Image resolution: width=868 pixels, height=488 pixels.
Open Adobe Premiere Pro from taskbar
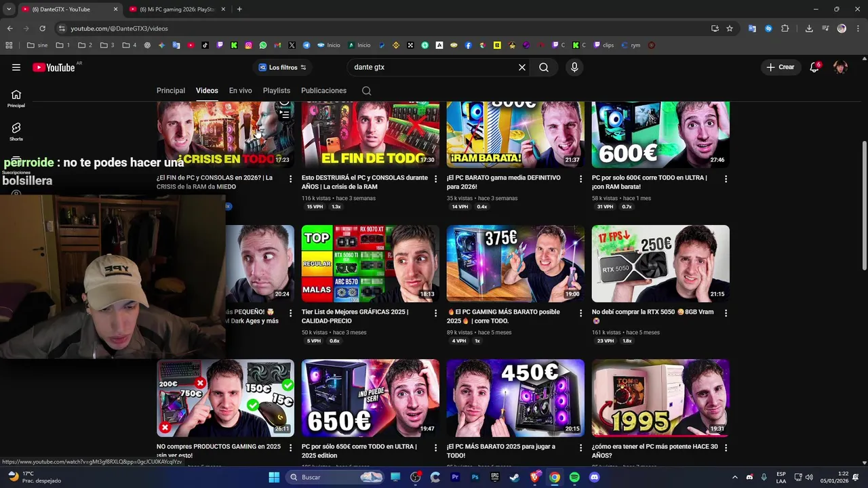(455, 477)
